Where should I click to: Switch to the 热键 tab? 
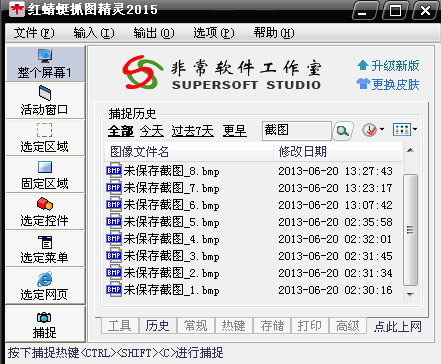pos(234,326)
